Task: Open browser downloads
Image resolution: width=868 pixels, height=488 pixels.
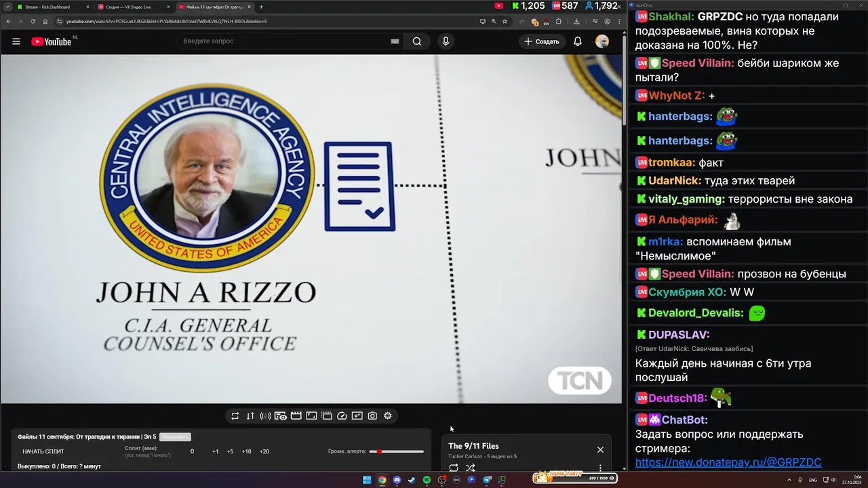Action: tap(575, 21)
